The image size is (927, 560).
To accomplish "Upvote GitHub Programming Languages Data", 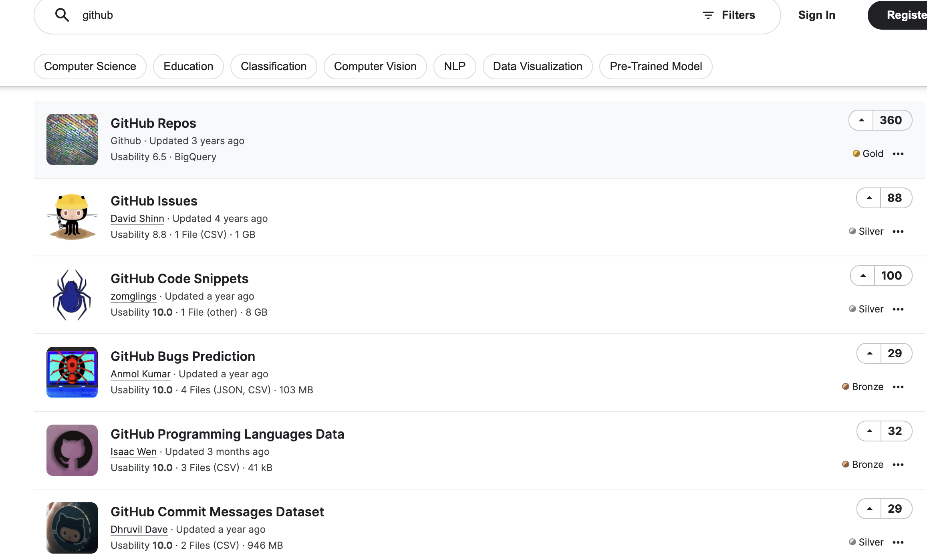I will click(x=869, y=431).
